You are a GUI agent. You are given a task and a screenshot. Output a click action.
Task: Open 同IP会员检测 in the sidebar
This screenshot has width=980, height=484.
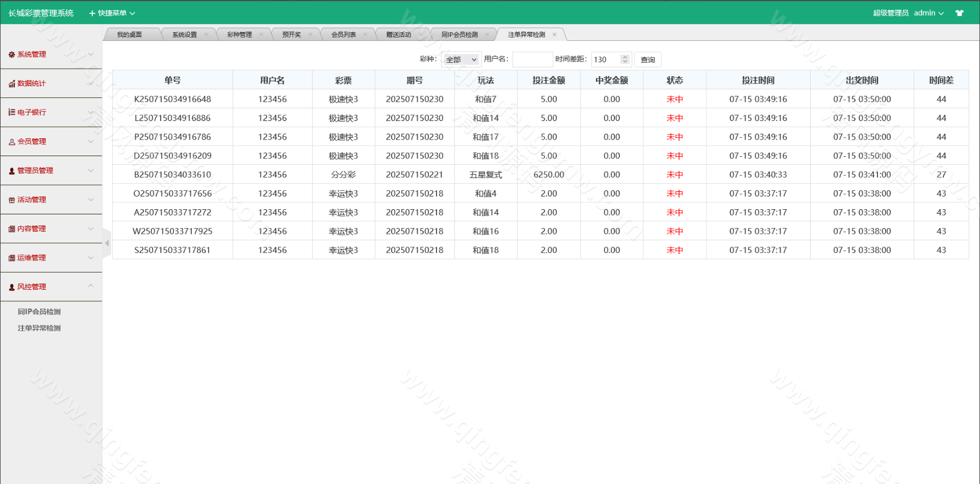coord(39,312)
